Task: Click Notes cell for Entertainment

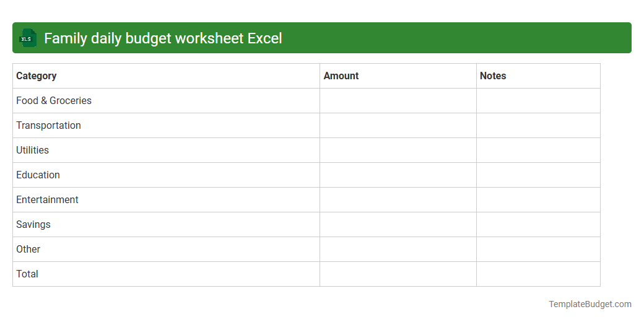Action: (x=538, y=199)
